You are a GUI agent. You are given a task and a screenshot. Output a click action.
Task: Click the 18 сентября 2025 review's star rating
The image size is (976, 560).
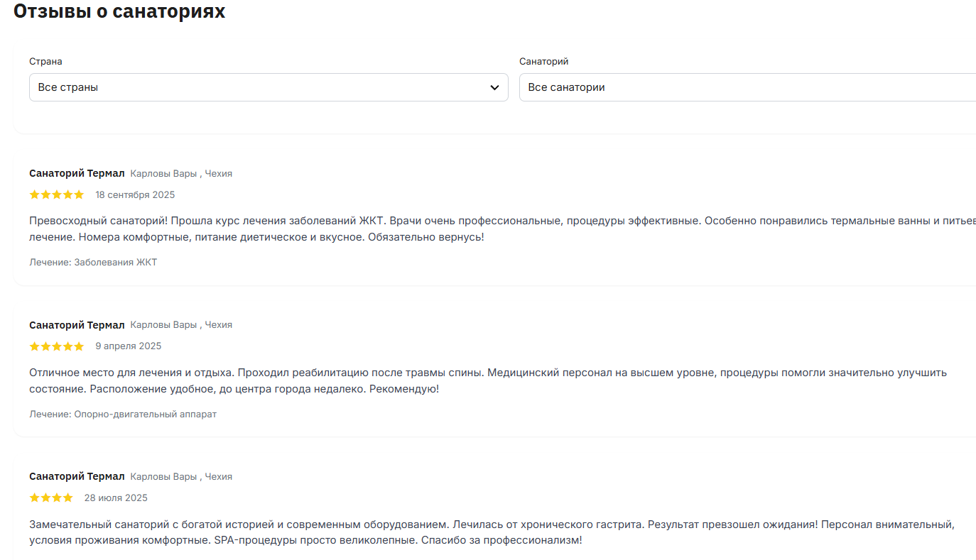click(x=57, y=194)
